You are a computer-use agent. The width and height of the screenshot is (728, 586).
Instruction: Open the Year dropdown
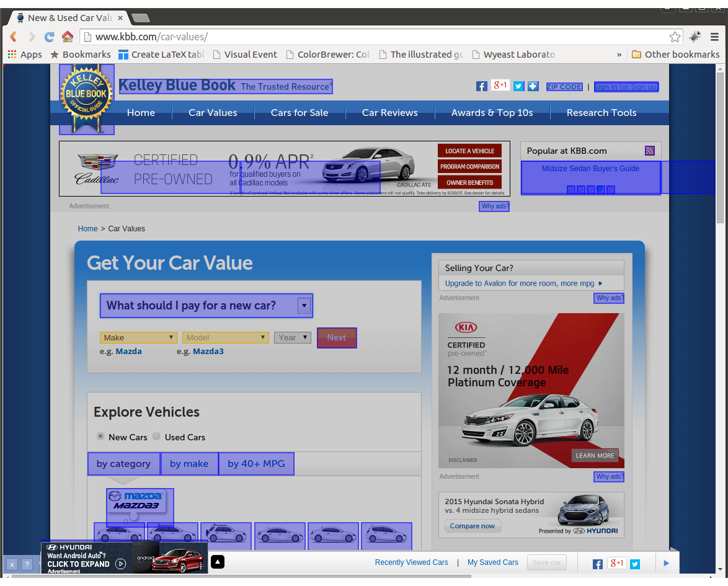(x=293, y=337)
